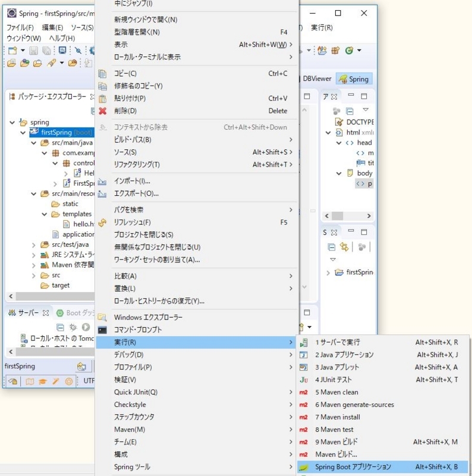Run as 2 Java アプリケーション

coord(382,355)
